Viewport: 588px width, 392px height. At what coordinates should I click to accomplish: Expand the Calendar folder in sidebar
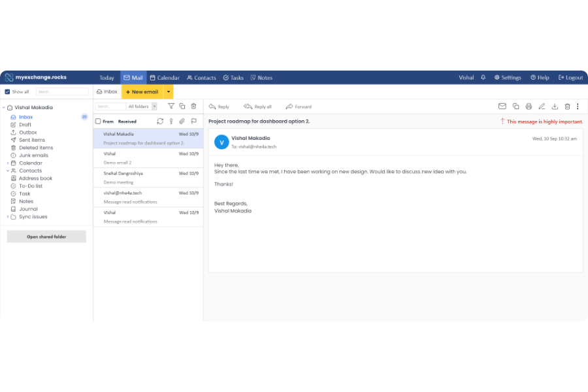click(x=7, y=163)
